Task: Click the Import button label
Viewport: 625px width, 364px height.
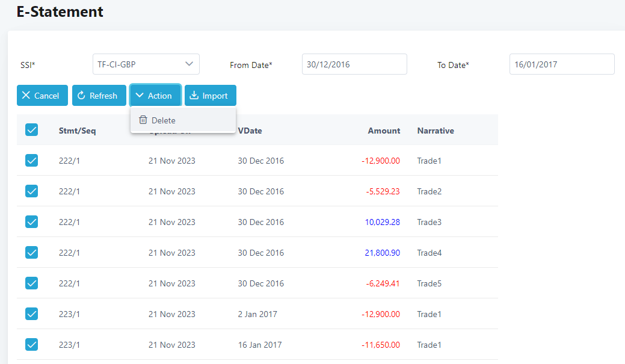Action: point(215,96)
